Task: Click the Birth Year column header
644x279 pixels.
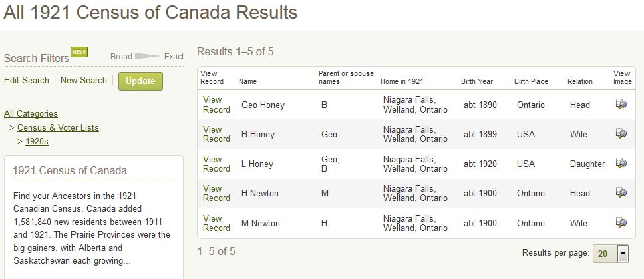Action: point(477,81)
